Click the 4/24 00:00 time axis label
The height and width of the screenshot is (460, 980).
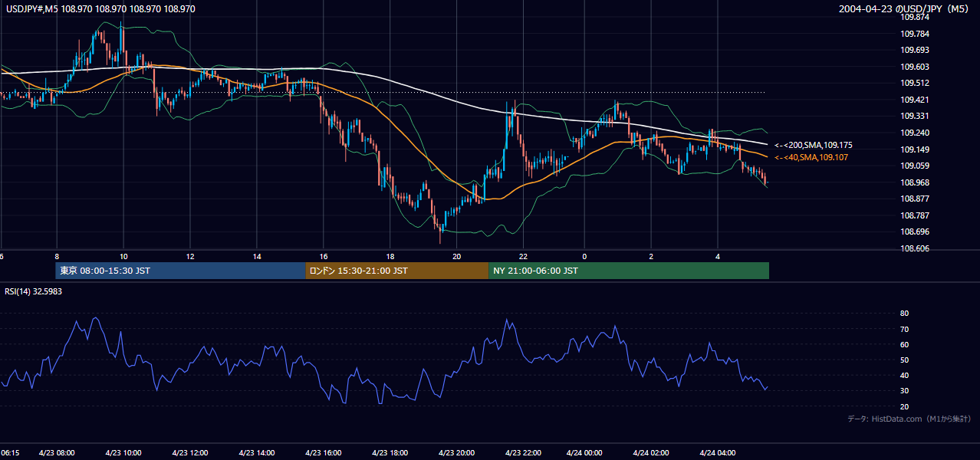click(x=585, y=453)
